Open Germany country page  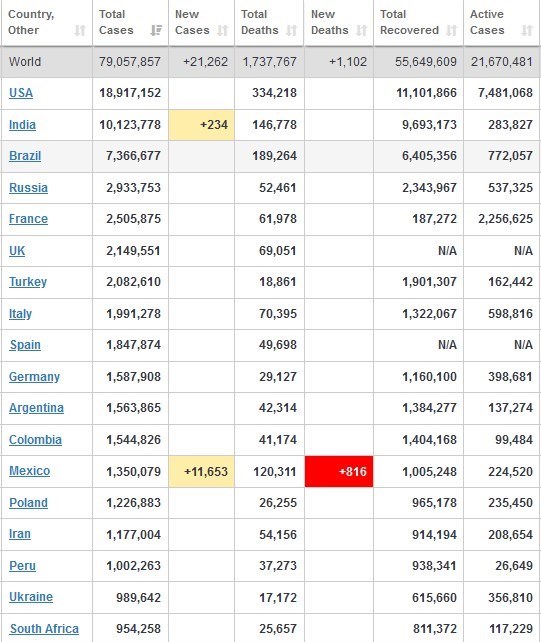click(x=34, y=377)
